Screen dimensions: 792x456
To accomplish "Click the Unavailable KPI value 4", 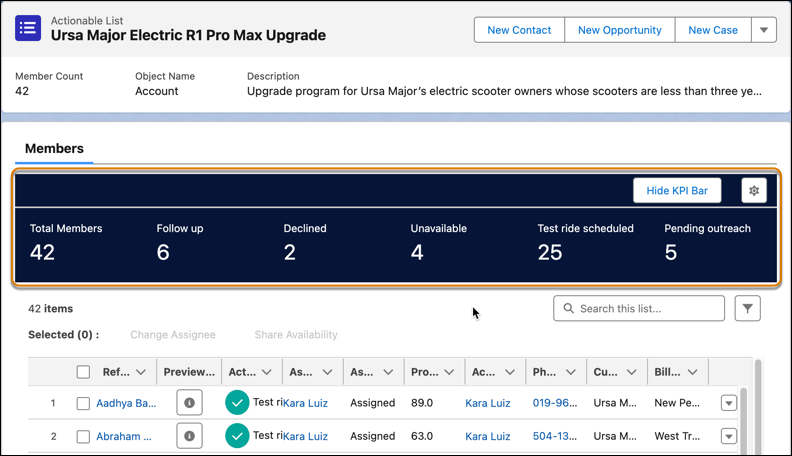I will point(417,252).
